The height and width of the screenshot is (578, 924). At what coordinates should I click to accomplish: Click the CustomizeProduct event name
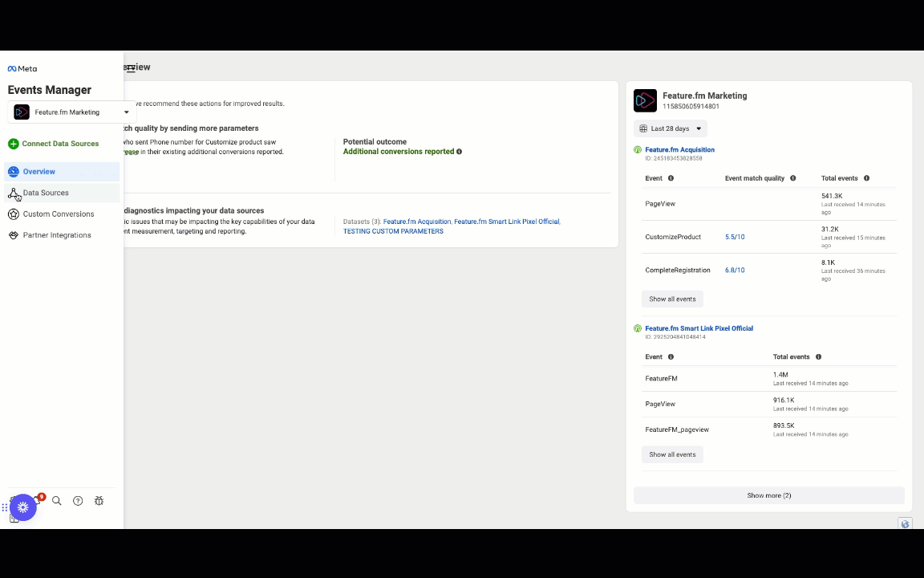673,237
